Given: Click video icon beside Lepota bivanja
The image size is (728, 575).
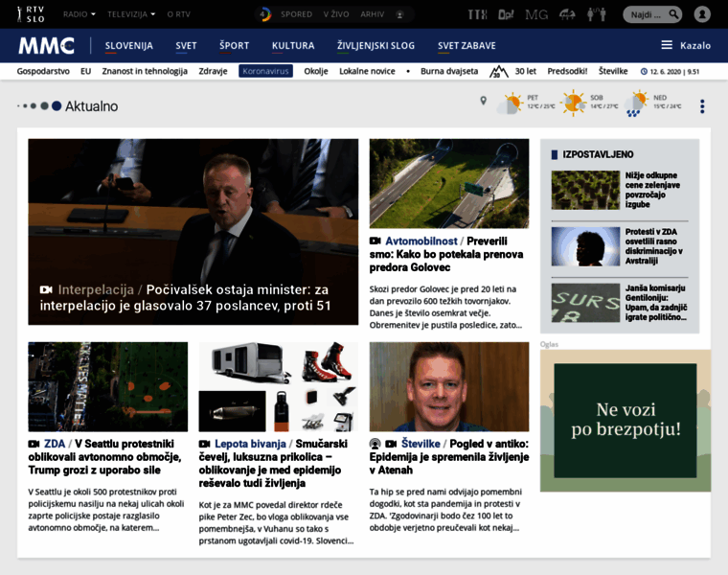Looking at the screenshot, I should pyautogui.click(x=205, y=444).
